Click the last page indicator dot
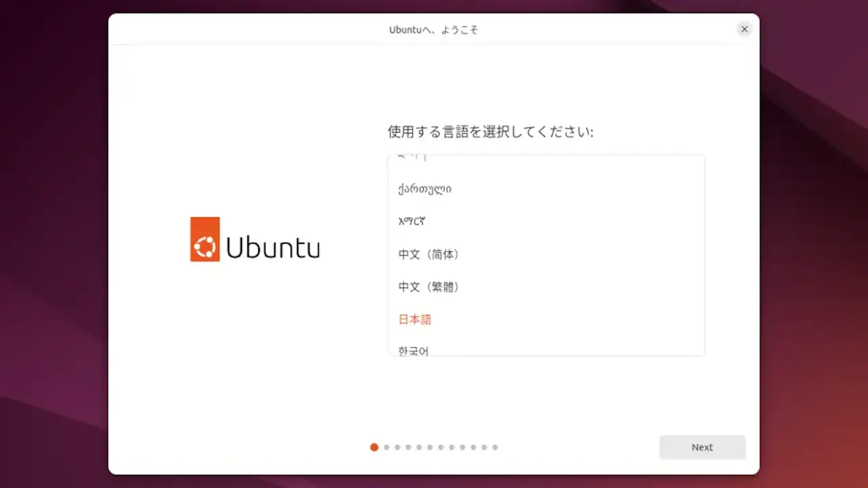 pos(495,447)
